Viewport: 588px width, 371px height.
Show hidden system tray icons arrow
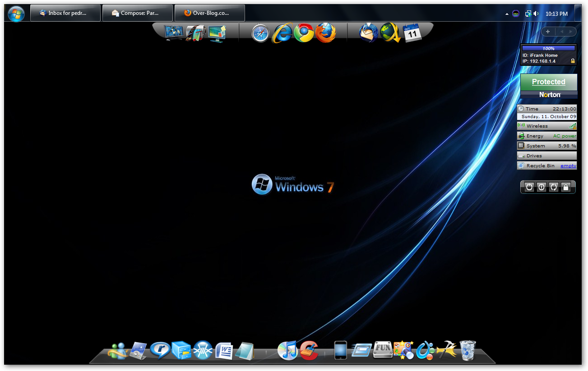(x=507, y=14)
